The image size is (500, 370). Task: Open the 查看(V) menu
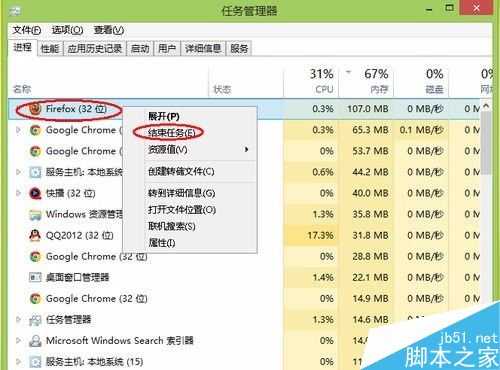click(x=109, y=30)
